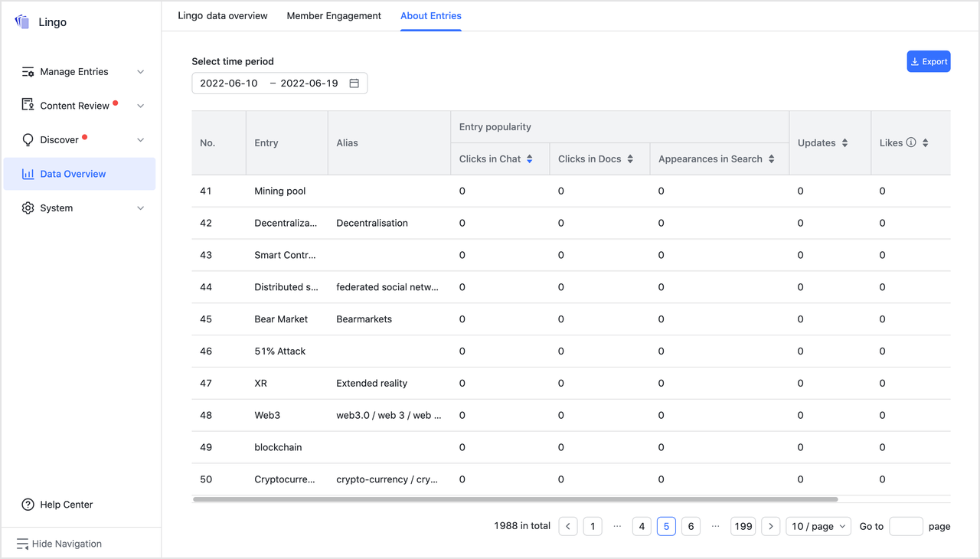The height and width of the screenshot is (559, 980).
Task: Sort by Likes column
Action: click(925, 143)
